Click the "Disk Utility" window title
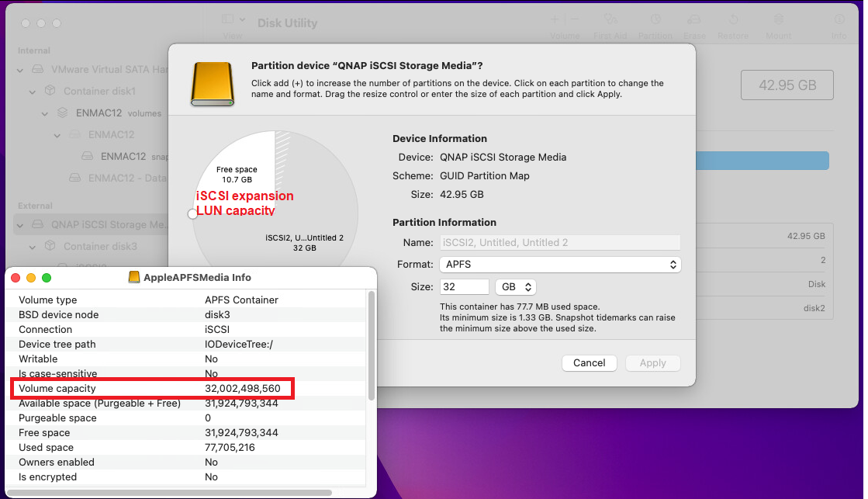This screenshot has height=499, width=868. [x=287, y=23]
